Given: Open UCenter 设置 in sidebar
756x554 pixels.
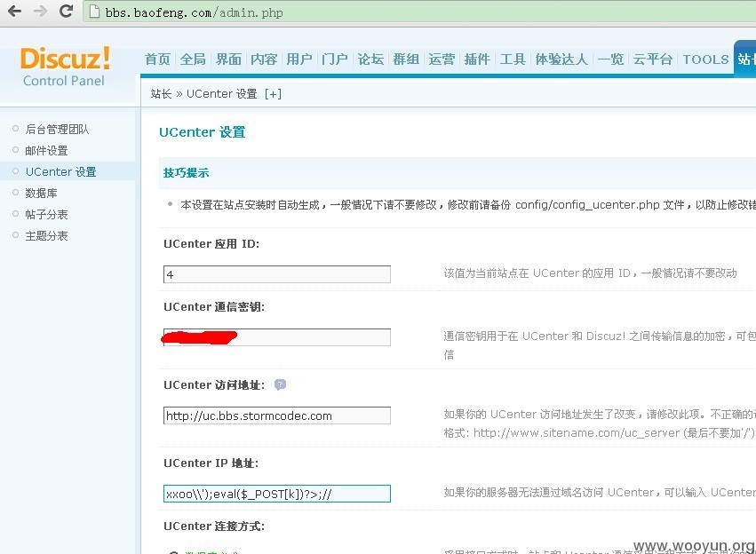Looking at the screenshot, I should tap(60, 171).
